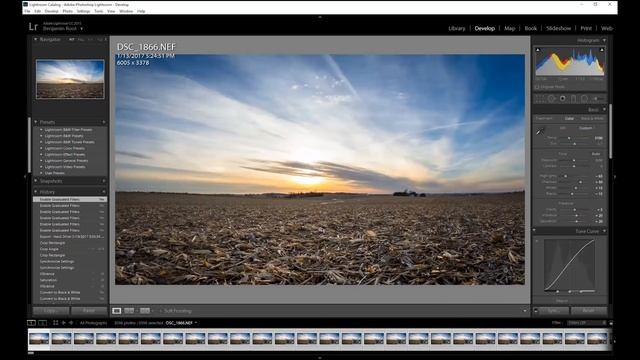Open the File menu
The width and height of the screenshot is (640, 360).
click(x=27, y=11)
